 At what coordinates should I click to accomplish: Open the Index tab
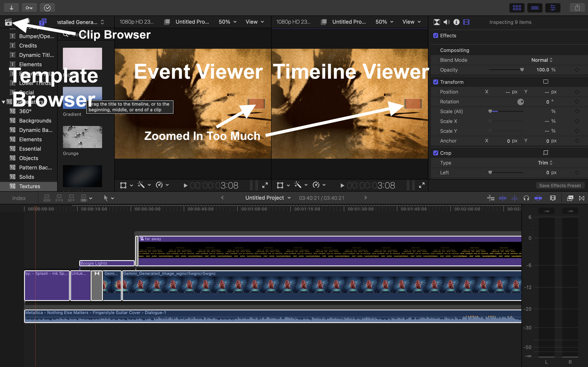pos(19,198)
